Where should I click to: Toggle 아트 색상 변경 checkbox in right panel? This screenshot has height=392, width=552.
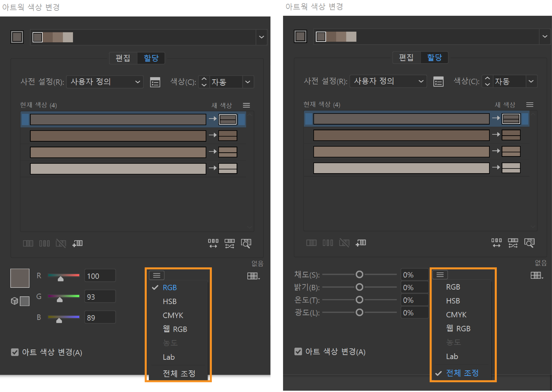(298, 351)
